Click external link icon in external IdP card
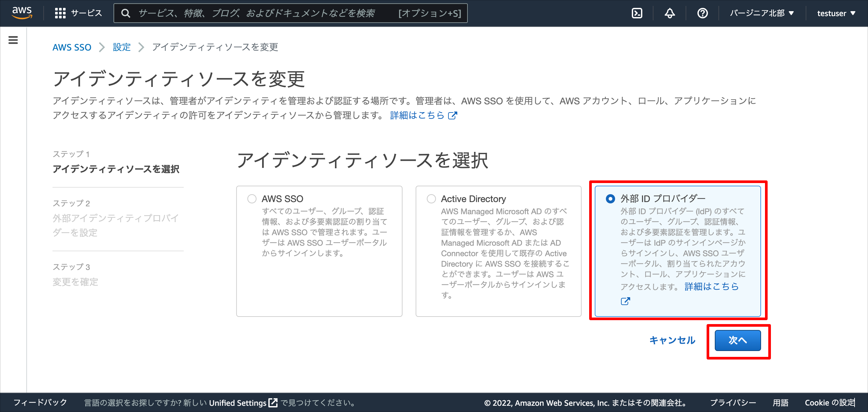 tap(625, 301)
